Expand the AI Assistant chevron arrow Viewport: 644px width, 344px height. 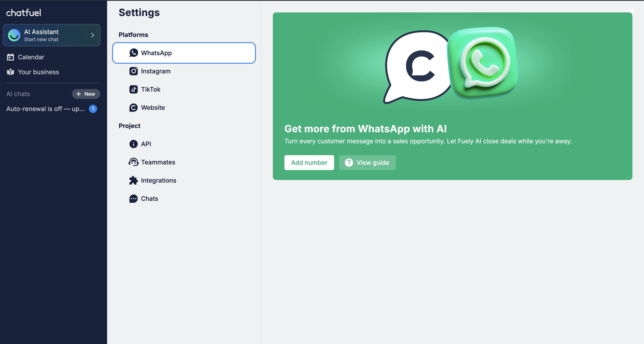pos(93,35)
